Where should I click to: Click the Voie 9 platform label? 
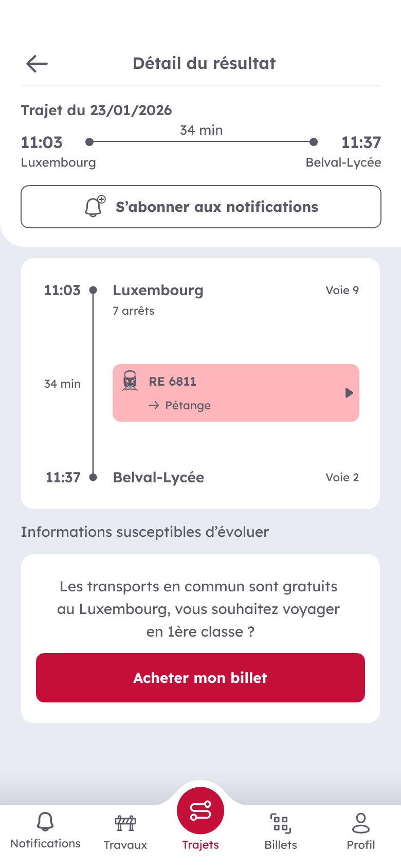(x=342, y=290)
